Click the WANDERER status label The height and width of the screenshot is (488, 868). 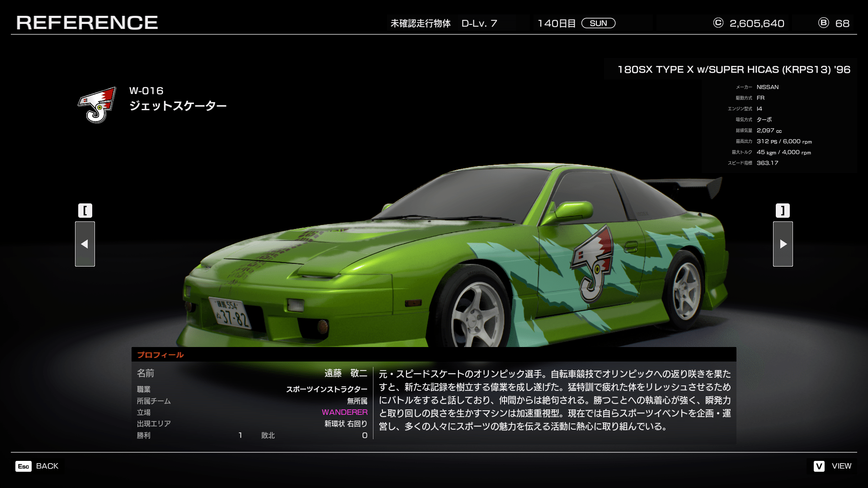[x=344, y=412]
